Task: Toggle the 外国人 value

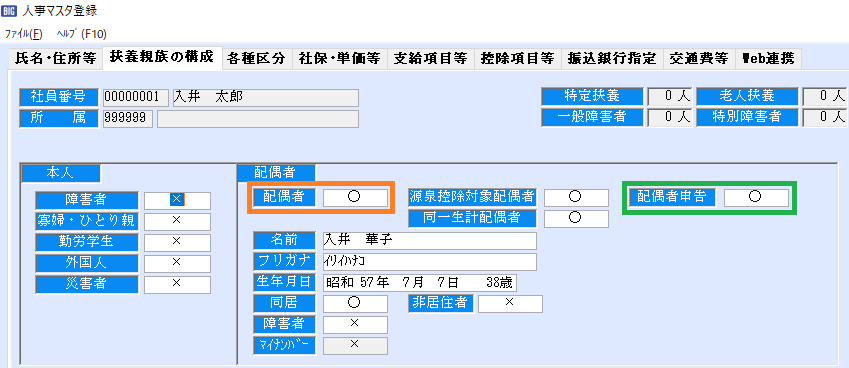Action: 177,263
